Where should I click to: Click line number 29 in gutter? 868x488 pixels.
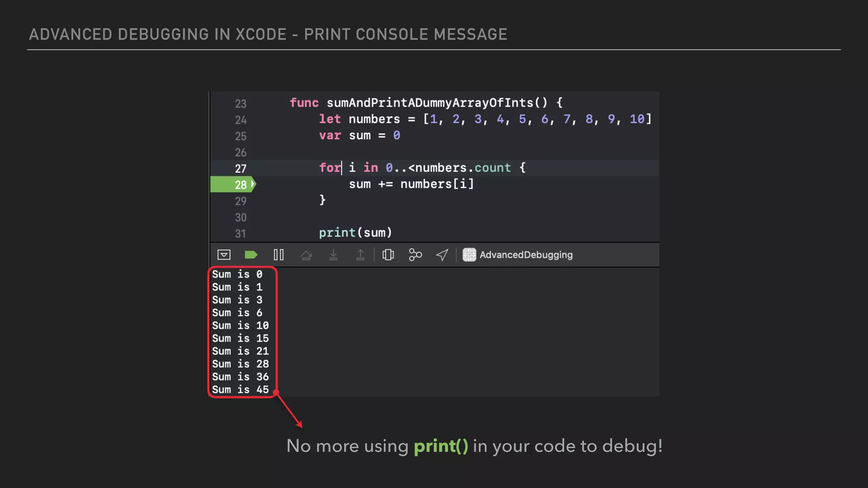tap(241, 201)
